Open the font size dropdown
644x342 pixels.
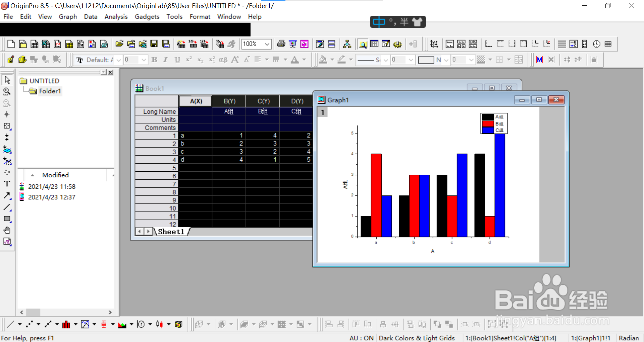coord(144,60)
